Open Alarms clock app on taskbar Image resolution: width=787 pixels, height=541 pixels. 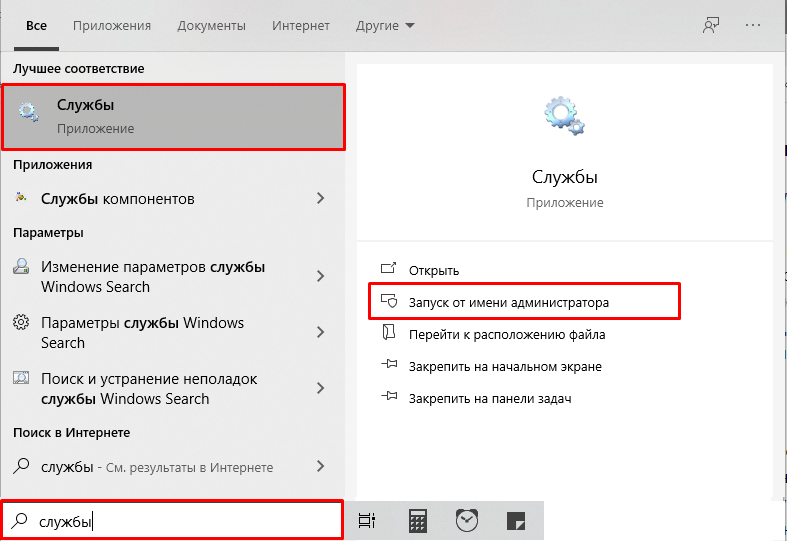467,520
